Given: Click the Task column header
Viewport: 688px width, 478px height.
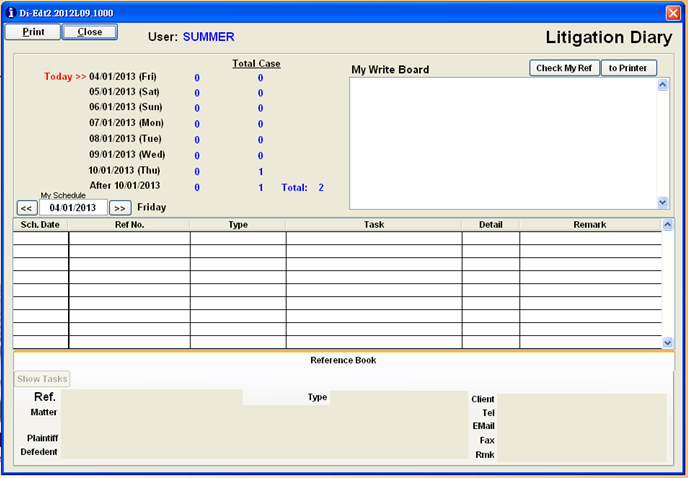Looking at the screenshot, I should [x=374, y=225].
